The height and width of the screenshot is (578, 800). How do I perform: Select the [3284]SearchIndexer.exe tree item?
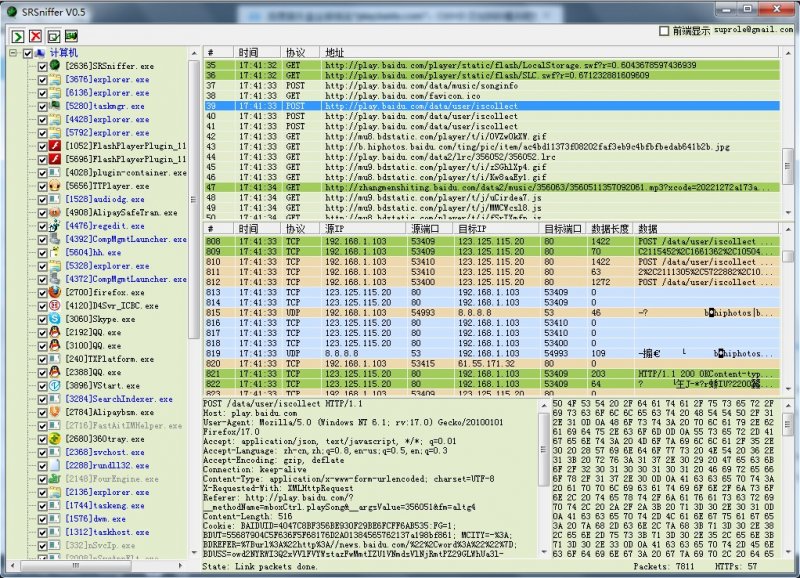[118, 398]
